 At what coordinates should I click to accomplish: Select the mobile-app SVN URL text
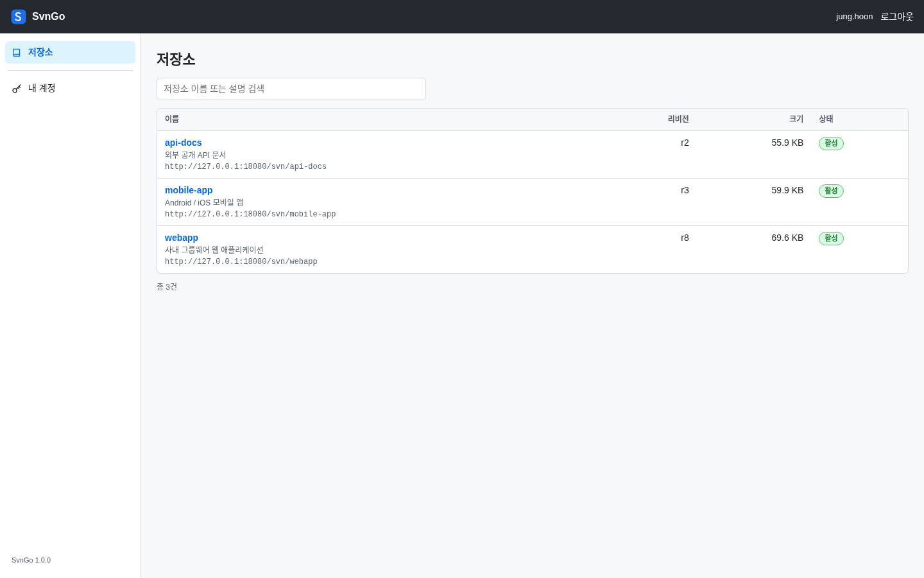(250, 215)
